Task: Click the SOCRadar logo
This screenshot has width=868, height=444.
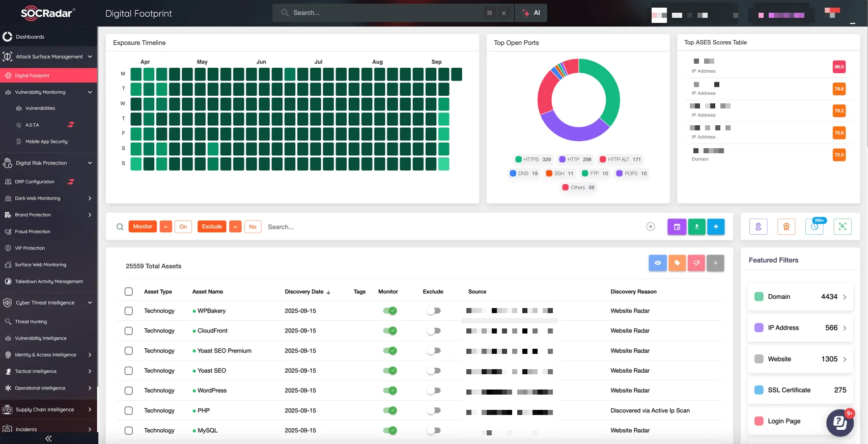Action: 48,13
